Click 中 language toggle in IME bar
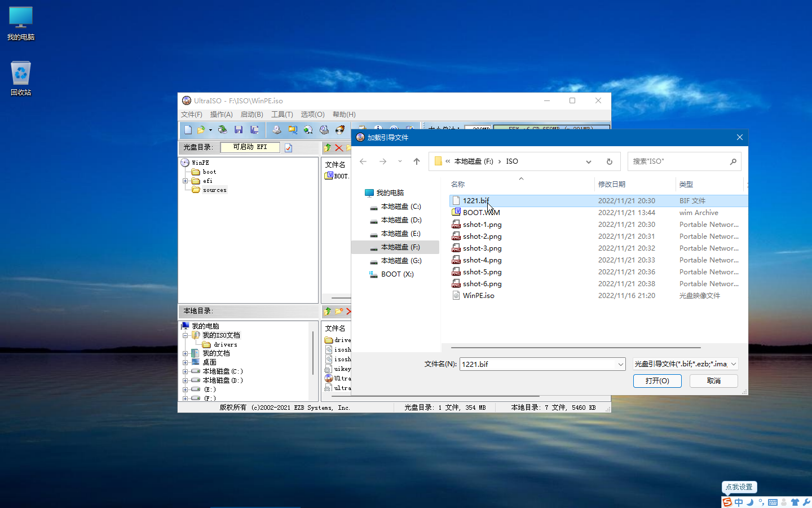This screenshot has width=812, height=508. click(x=739, y=502)
